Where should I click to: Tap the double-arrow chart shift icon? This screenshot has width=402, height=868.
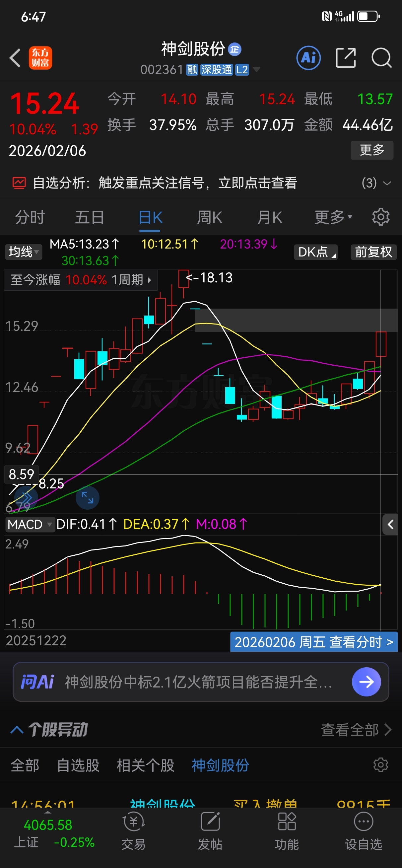[x=26, y=497]
